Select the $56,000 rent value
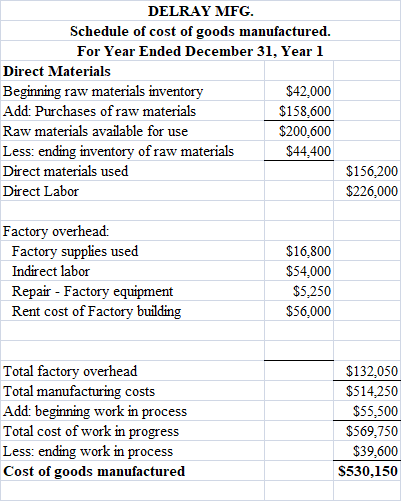This screenshot has width=401, height=501. coord(308,311)
